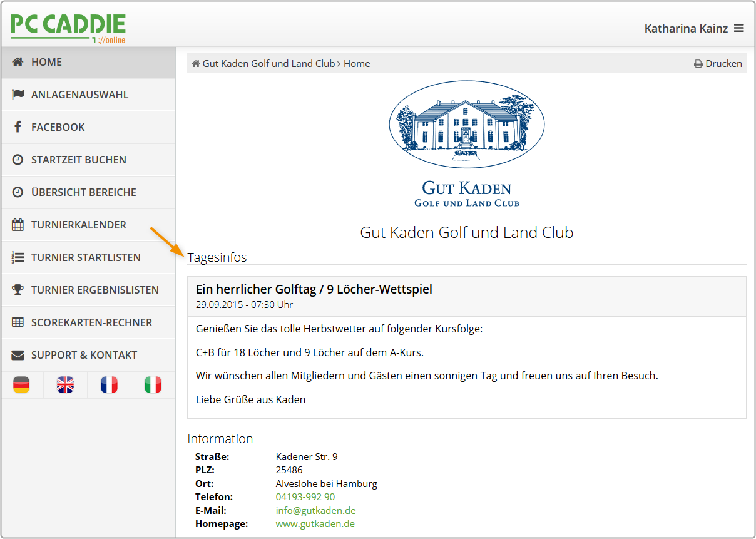The image size is (756, 539).
Task: Click the 'PLZ:' label
Action: (x=205, y=470)
